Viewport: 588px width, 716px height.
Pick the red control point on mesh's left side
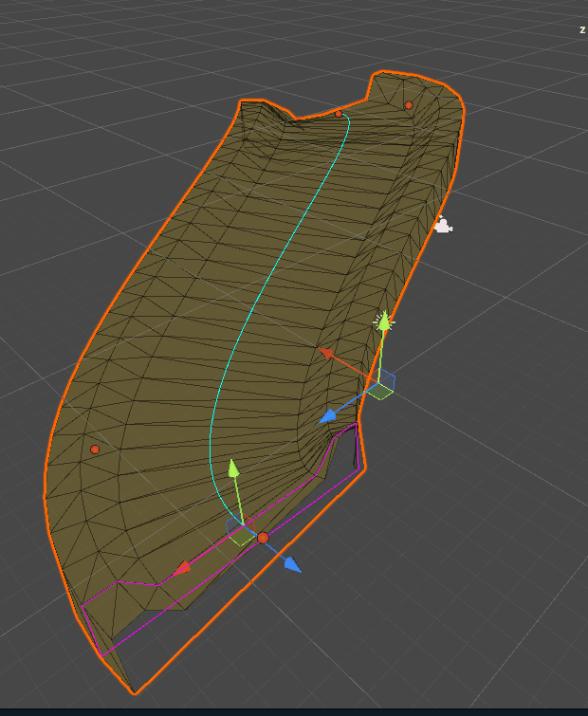point(95,450)
